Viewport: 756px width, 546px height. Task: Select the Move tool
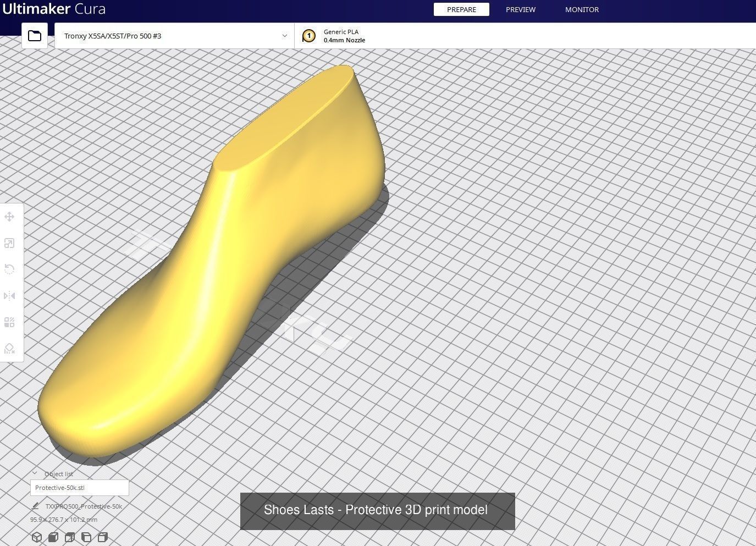tap(9, 217)
